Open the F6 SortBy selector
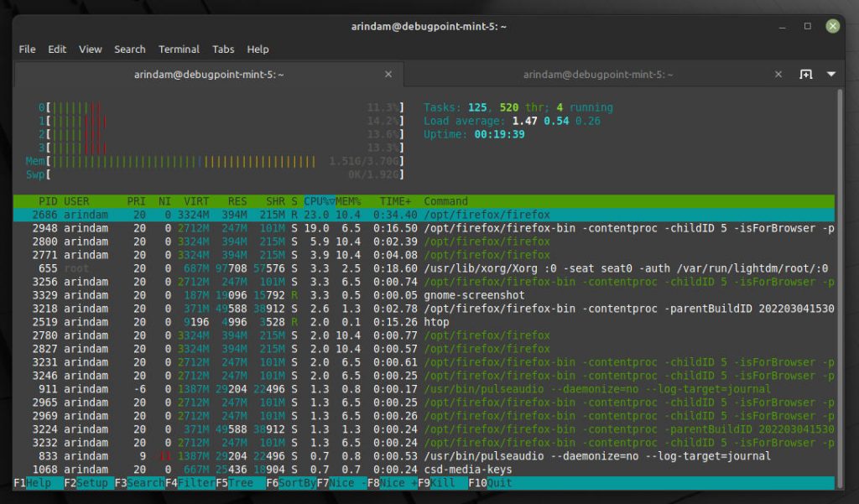 (x=290, y=483)
